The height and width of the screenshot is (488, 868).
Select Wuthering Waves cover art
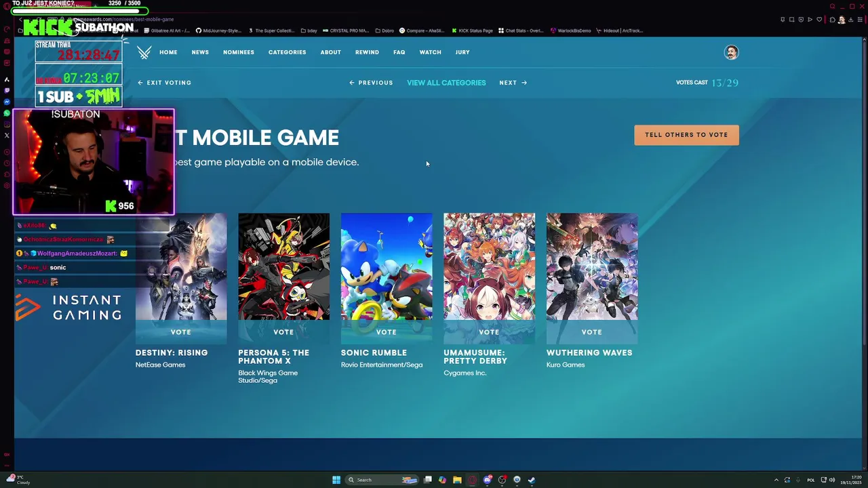[x=592, y=266]
